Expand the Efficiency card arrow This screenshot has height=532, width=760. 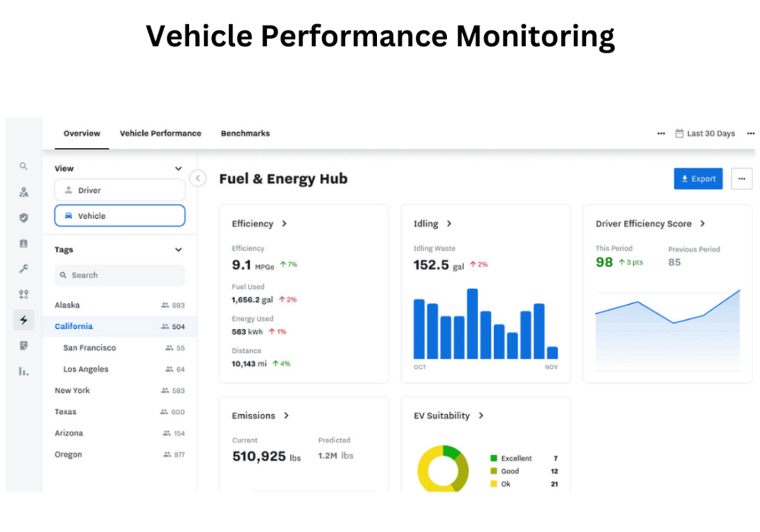tap(284, 224)
